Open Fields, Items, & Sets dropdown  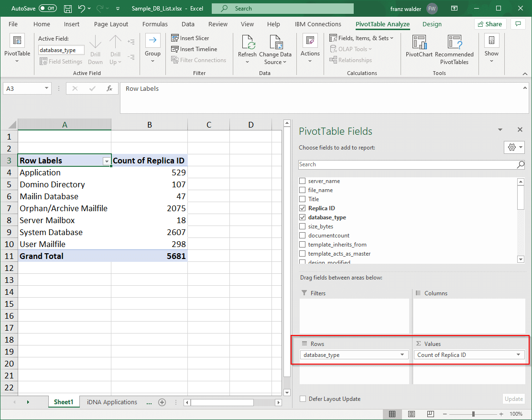point(361,38)
